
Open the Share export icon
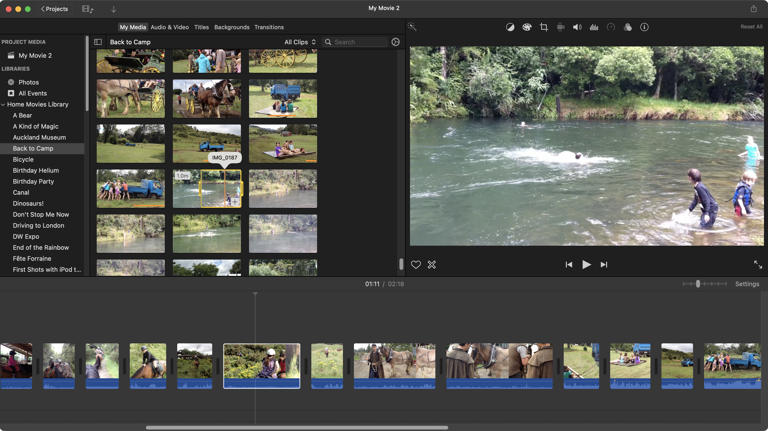tap(753, 8)
